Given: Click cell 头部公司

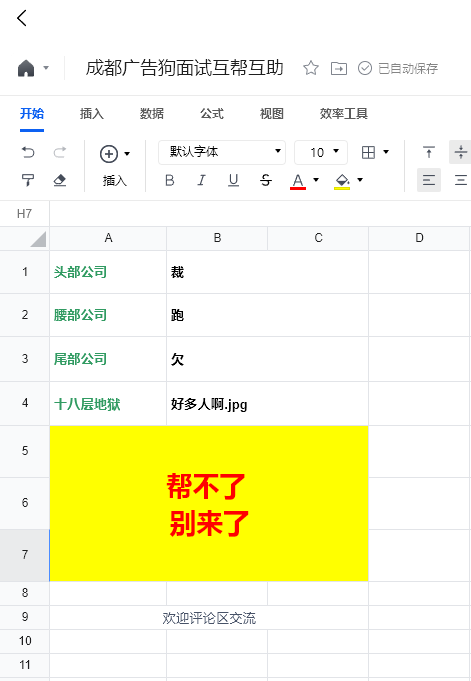Looking at the screenshot, I should [x=108, y=272].
